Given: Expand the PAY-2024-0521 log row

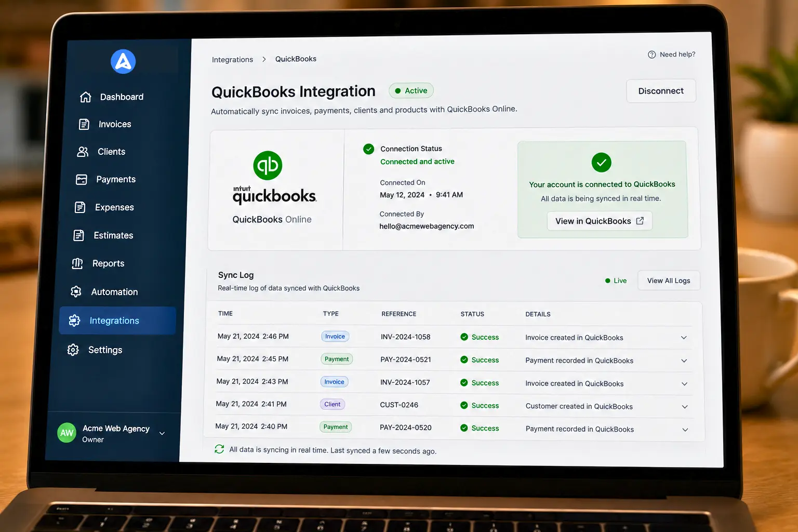Looking at the screenshot, I should (x=684, y=361).
